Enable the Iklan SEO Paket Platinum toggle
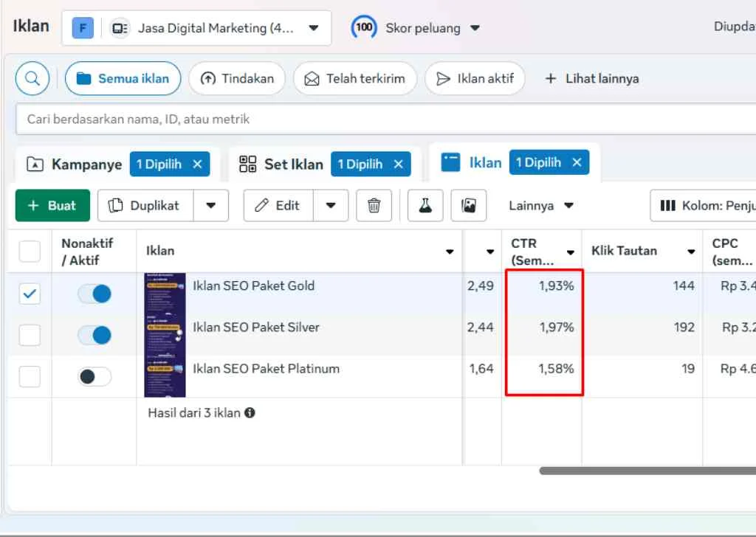The image size is (756, 537). [x=95, y=376]
